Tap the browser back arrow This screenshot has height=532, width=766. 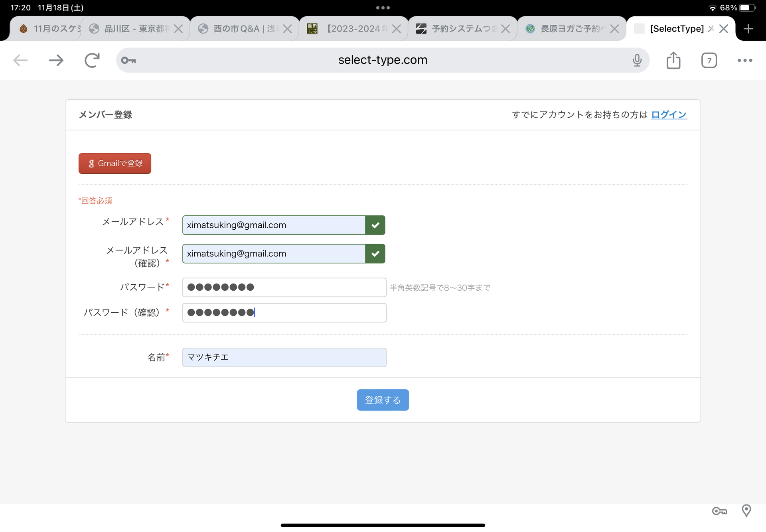pos(20,60)
